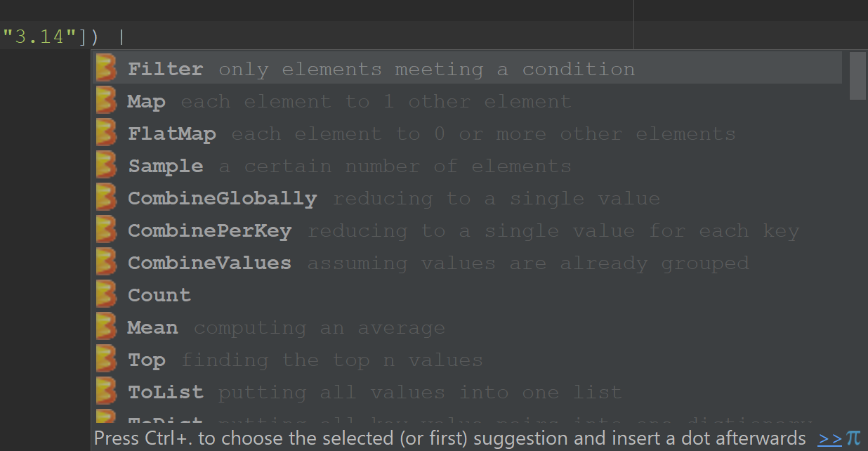Choose ToList from the popup
The width and height of the screenshot is (868, 451).
(x=166, y=392)
